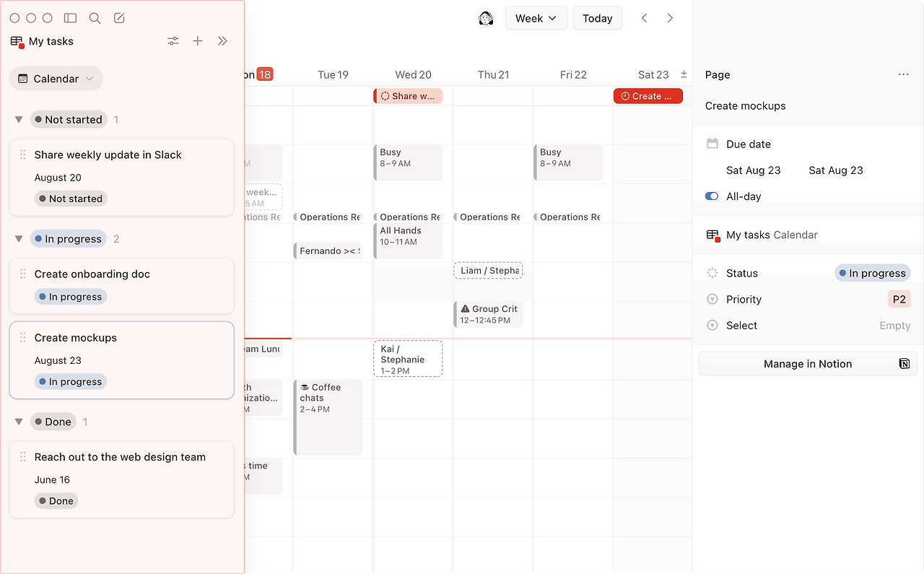Open the Page more options ellipsis
924x574 pixels.
click(904, 74)
